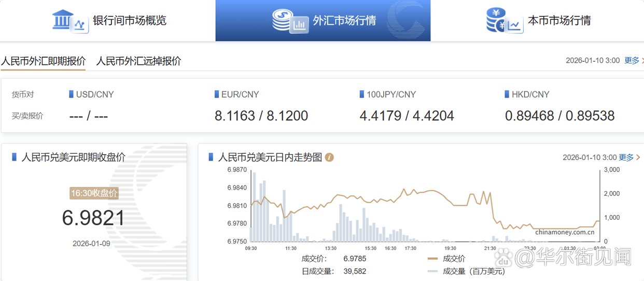
Task: Click the blue marker next to HKD/CNY
Action: coord(507,95)
